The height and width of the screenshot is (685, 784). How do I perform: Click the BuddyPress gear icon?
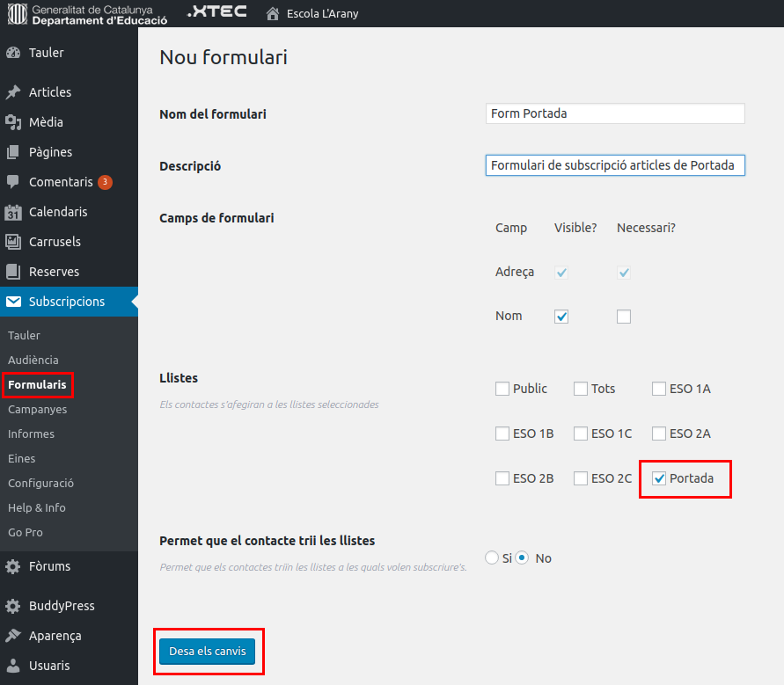tap(13, 606)
